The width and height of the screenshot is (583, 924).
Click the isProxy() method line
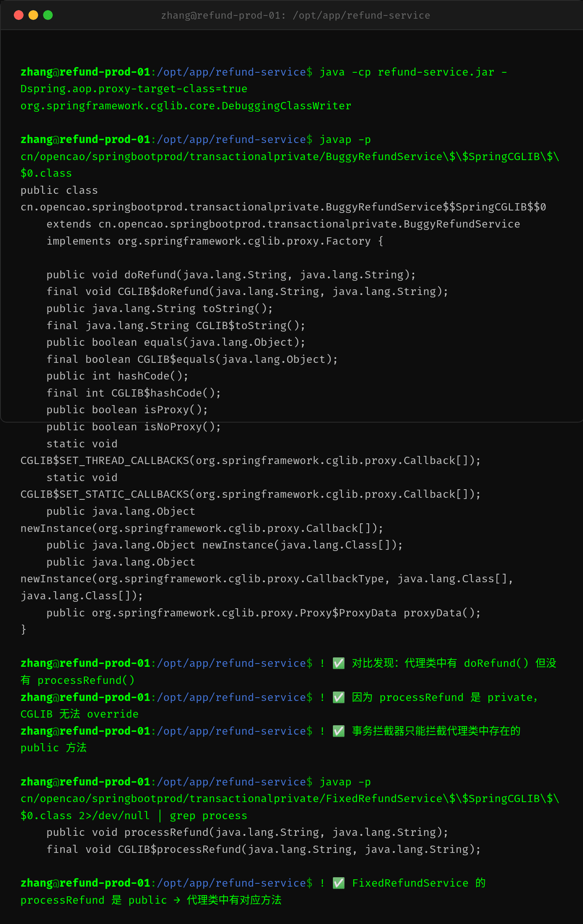click(x=127, y=410)
